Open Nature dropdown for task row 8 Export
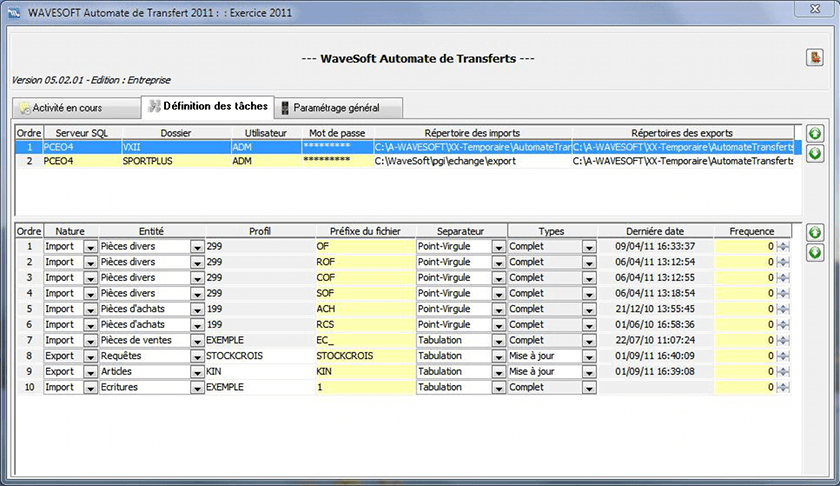 click(90, 356)
